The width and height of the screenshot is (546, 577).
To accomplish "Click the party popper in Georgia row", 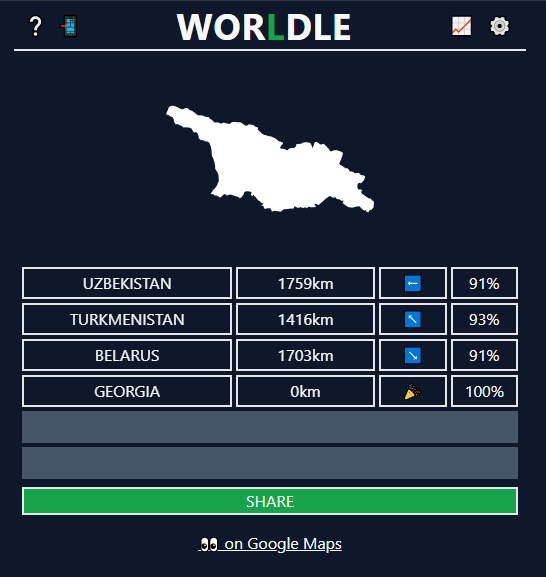I will coord(412,391).
